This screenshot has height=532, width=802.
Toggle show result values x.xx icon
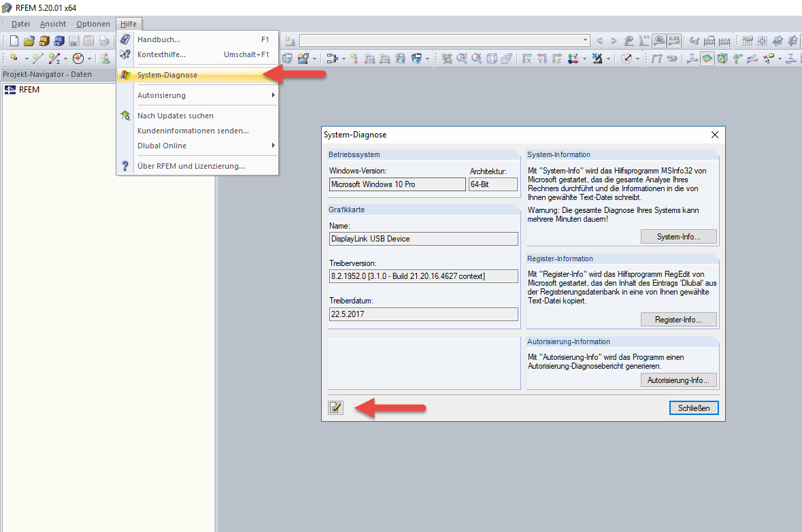674,40
